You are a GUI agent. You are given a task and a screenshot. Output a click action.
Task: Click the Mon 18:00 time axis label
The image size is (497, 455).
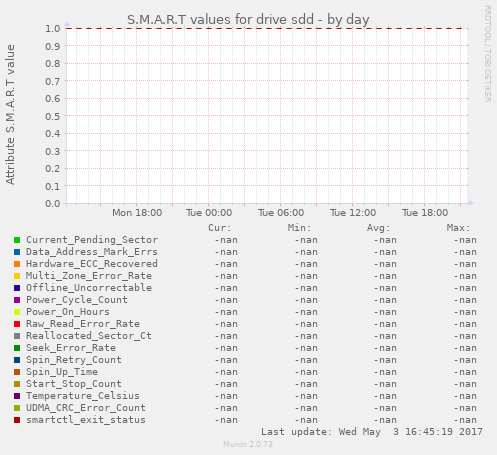point(137,213)
